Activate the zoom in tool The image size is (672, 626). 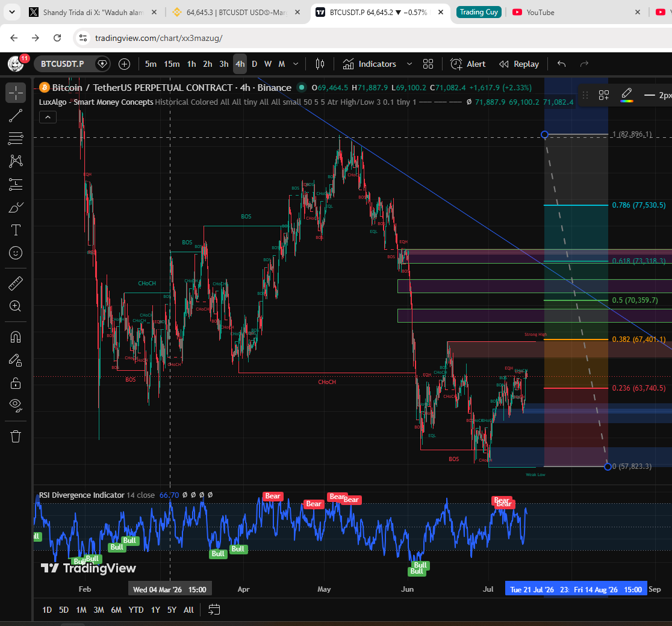(x=16, y=306)
